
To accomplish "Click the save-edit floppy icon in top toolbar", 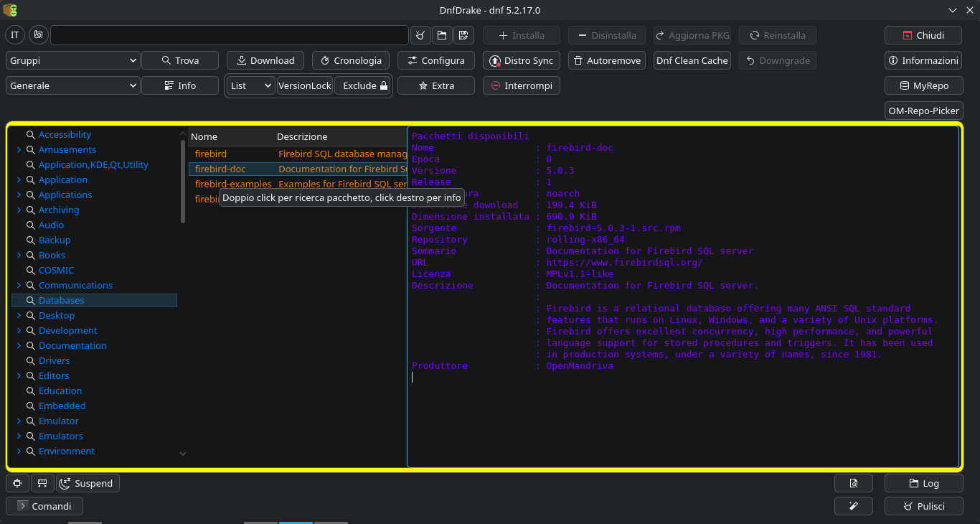I will click(463, 35).
